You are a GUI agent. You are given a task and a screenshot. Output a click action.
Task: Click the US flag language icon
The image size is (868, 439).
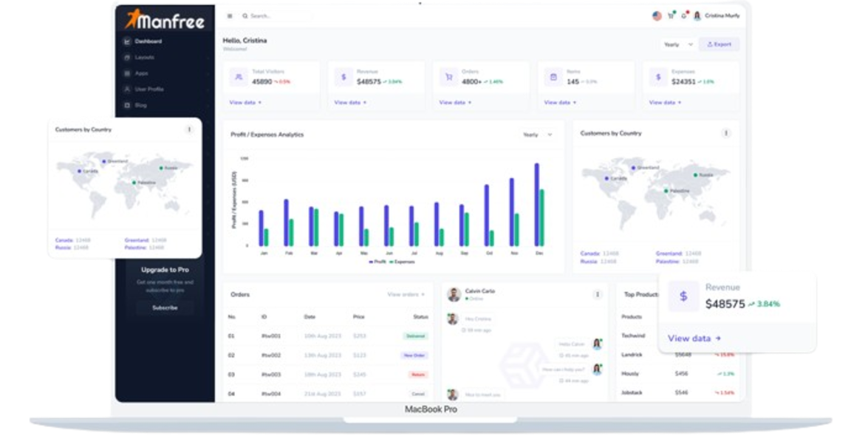pos(657,16)
